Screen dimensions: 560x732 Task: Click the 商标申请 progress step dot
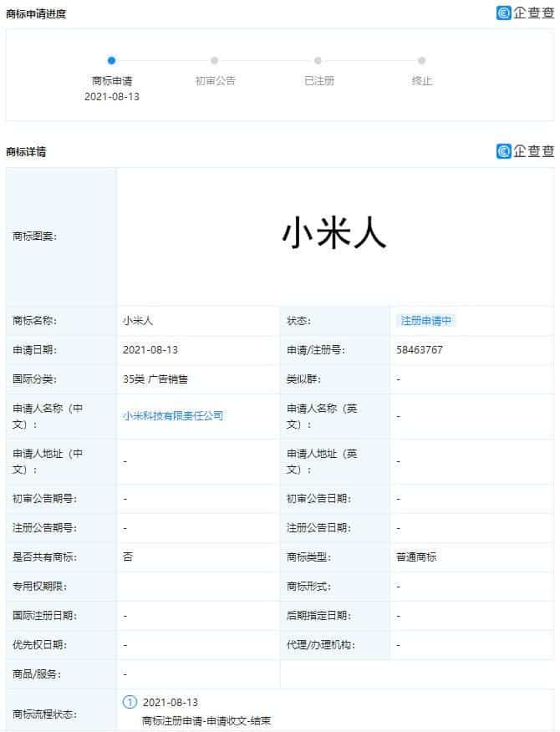111,60
